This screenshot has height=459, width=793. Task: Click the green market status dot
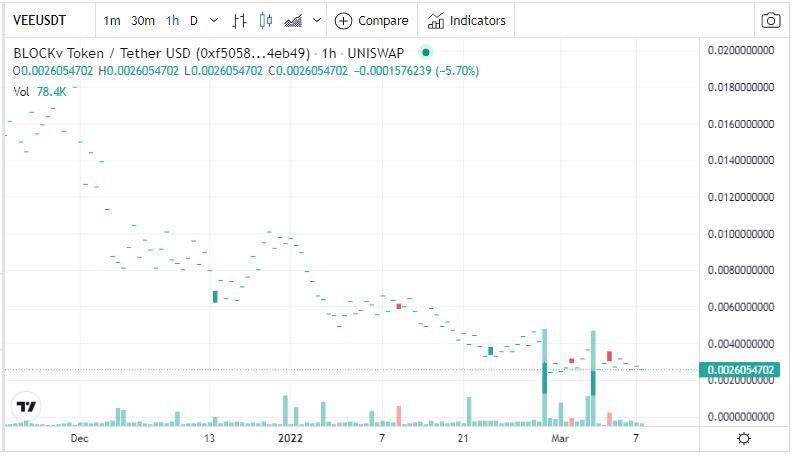click(x=426, y=52)
